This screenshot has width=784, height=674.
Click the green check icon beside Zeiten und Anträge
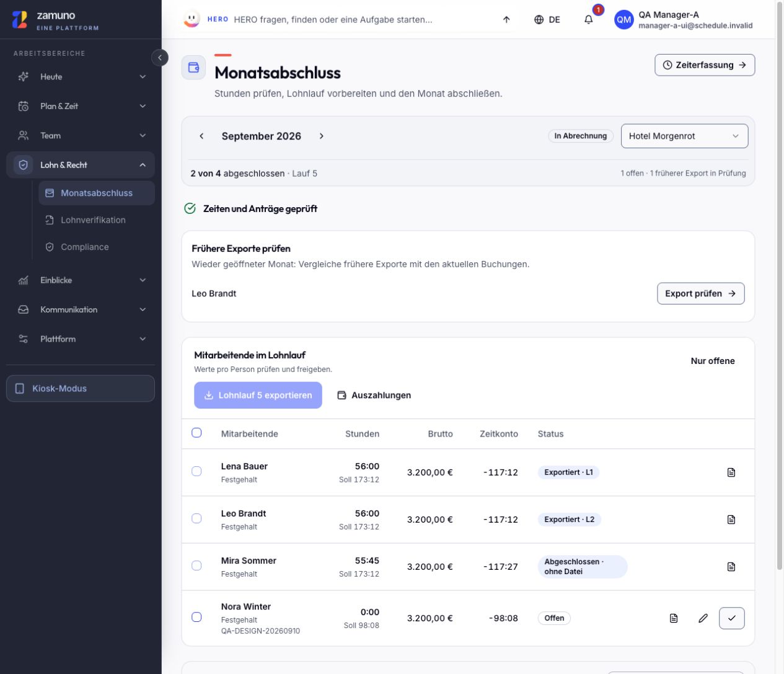(190, 208)
